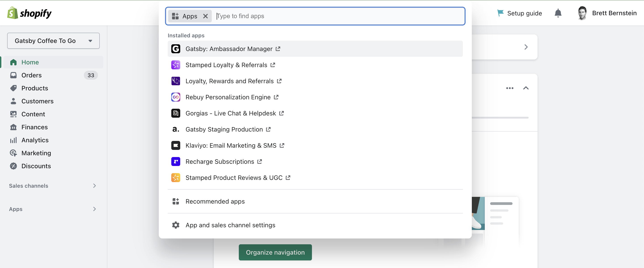Open App and sales channel settings

315,225
